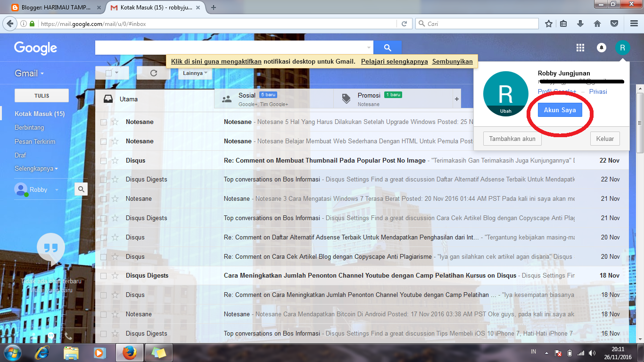
Task: Open chat contact search icon
Action: [x=81, y=189]
